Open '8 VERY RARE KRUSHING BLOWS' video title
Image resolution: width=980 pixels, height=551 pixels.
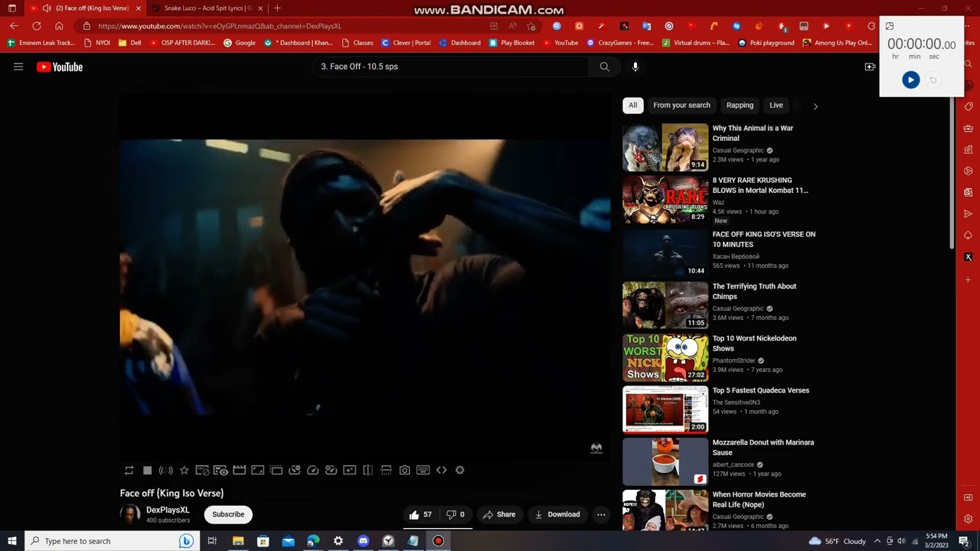click(x=760, y=185)
